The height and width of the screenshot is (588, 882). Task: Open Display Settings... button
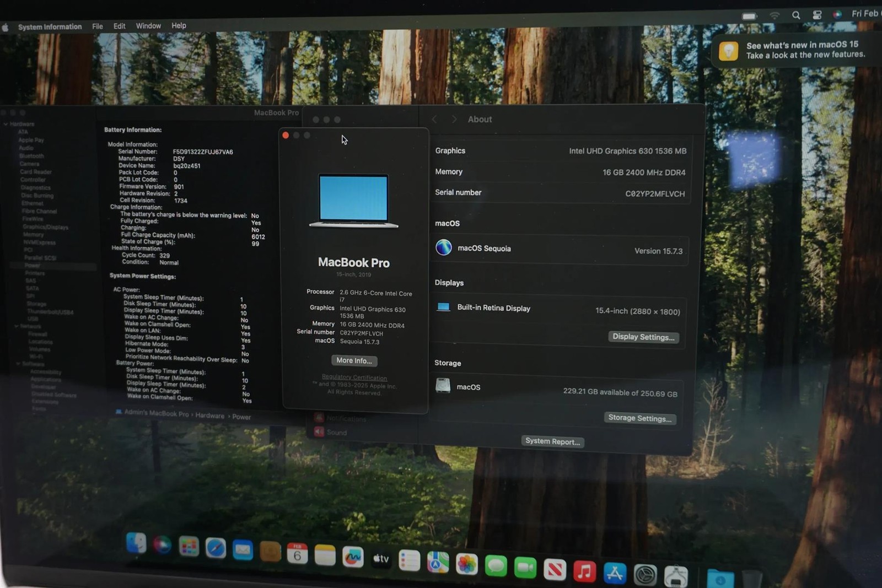click(x=643, y=337)
